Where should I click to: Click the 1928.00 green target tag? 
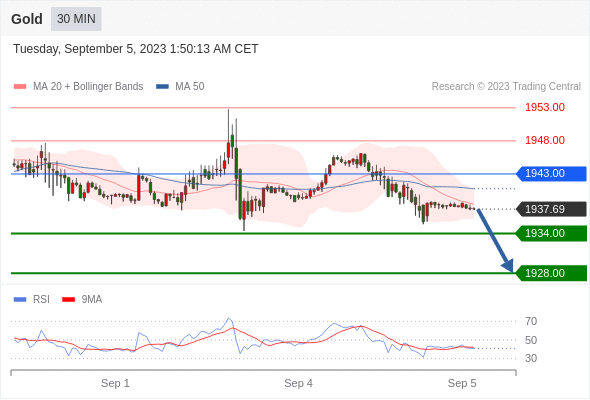[x=551, y=273]
